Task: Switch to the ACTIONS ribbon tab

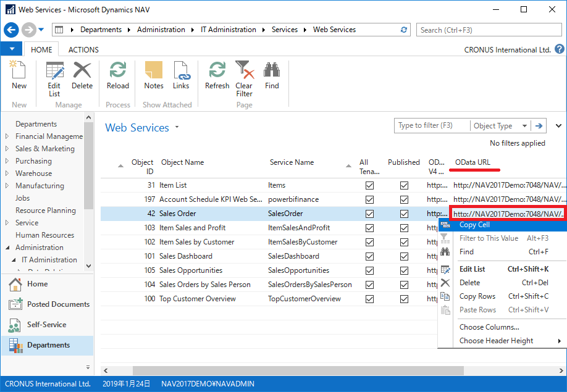Action: [83, 49]
